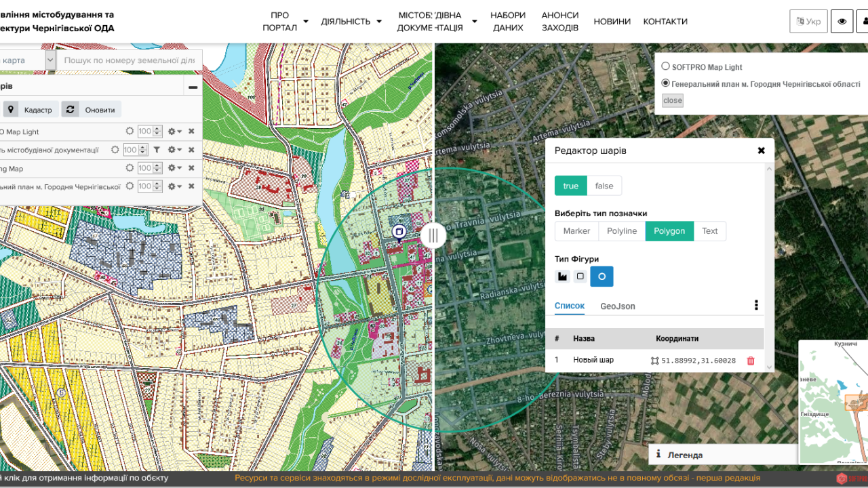Close the Редактор шарів dialog
Viewport: 868px width, 488px height.
[x=761, y=150]
